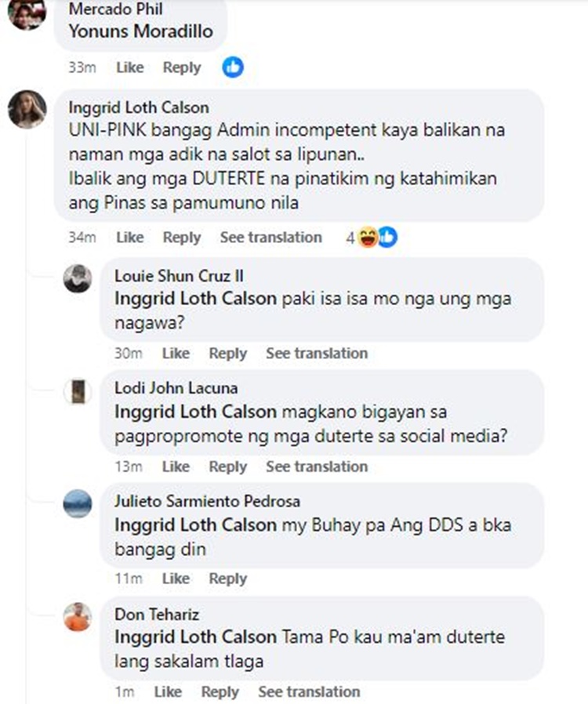Open Inggrid Loth Calson's avatar
This screenshot has height=704, width=588.
pos(27,109)
